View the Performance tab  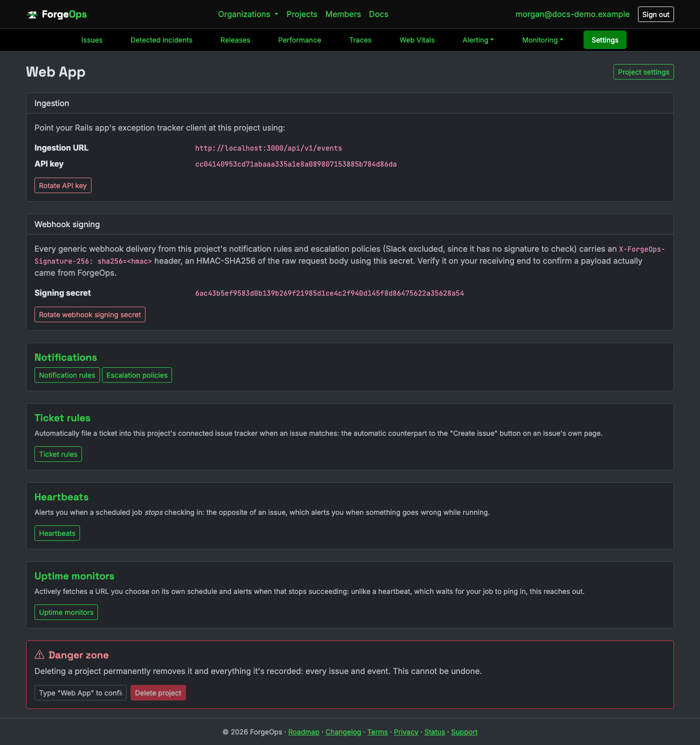point(299,40)
